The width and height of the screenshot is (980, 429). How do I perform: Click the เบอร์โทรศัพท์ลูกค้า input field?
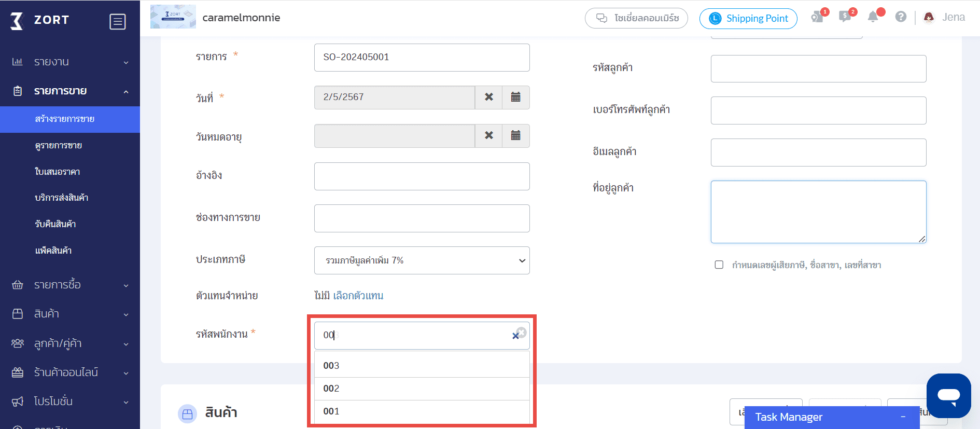(819, 110)
